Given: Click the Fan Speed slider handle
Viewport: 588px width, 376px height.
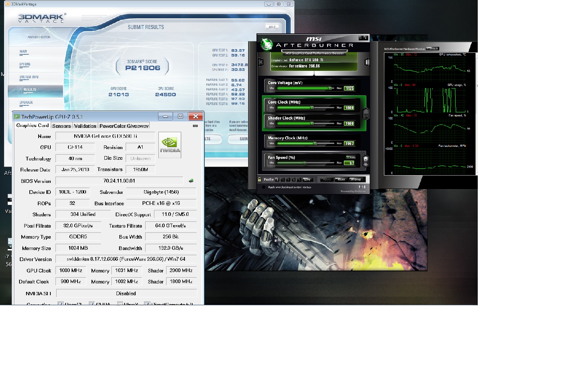Looking at the screenshot, I should [x=305, y=163].
